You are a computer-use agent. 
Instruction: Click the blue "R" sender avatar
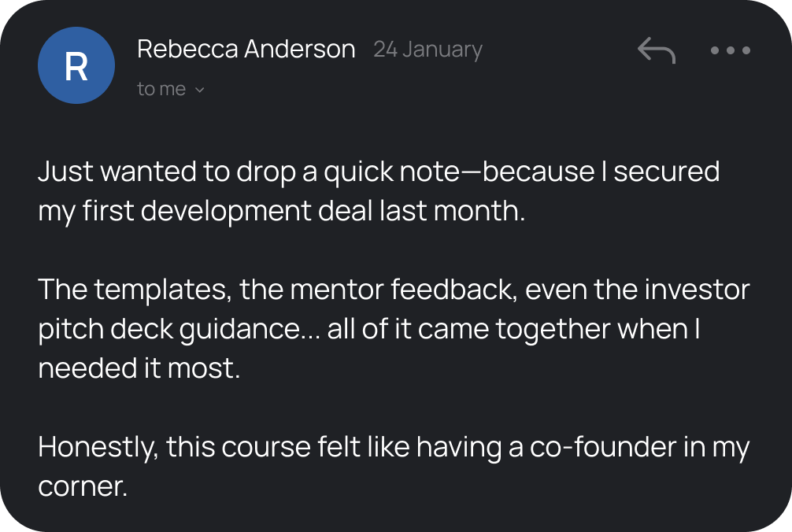[x=76, y=65]
